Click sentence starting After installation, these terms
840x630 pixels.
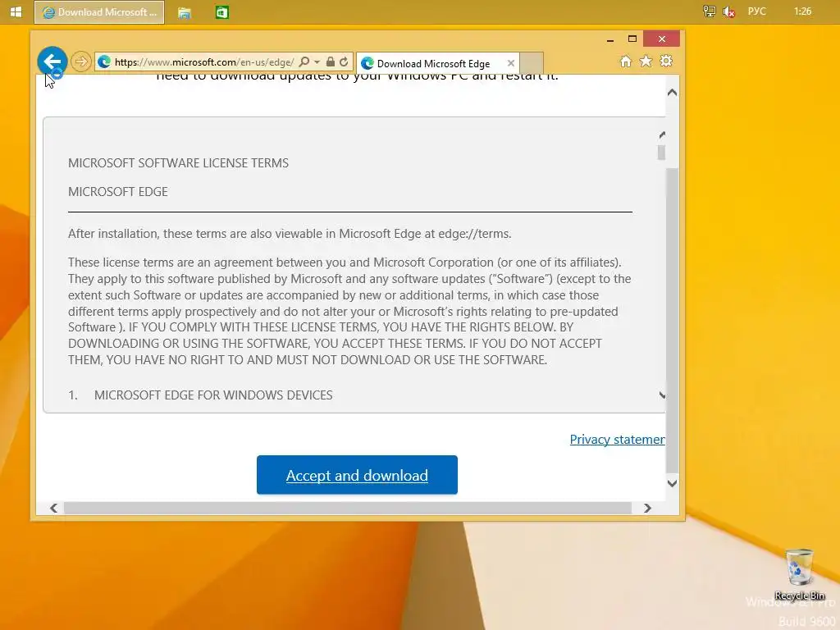(290, 234)
